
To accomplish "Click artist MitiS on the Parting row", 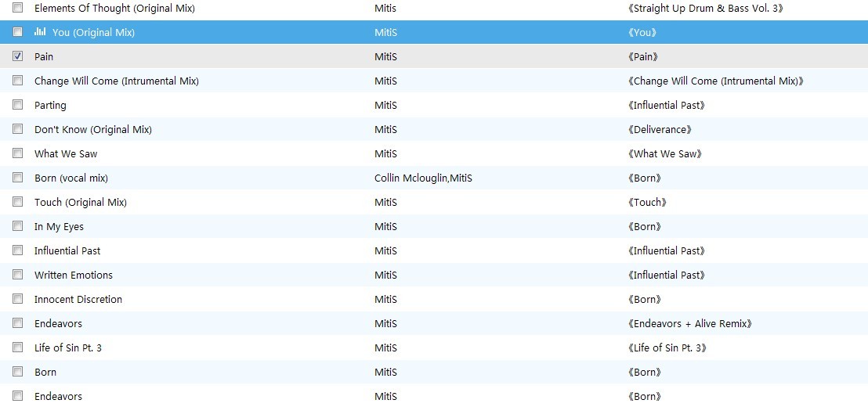I will [x=386, y=105].
